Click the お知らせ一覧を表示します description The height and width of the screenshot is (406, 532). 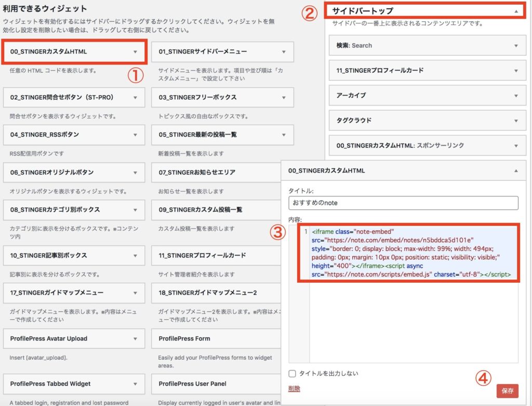pyautogui.click(x=191, y=191)
